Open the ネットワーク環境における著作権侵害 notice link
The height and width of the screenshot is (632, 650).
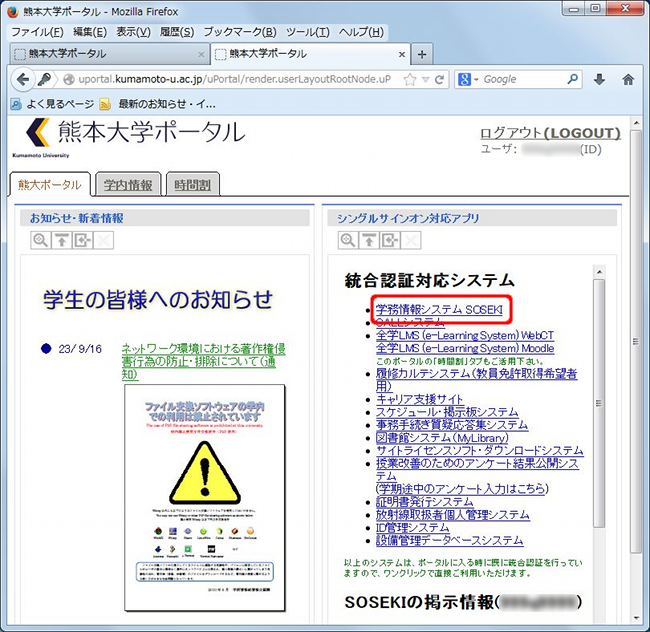tap(203, 361)
